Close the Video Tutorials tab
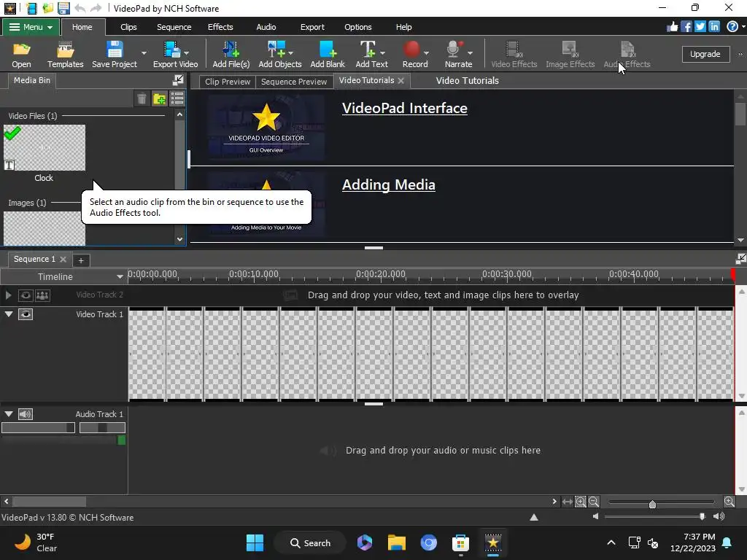Screen dimensions: 747x560 click(401, 80)
